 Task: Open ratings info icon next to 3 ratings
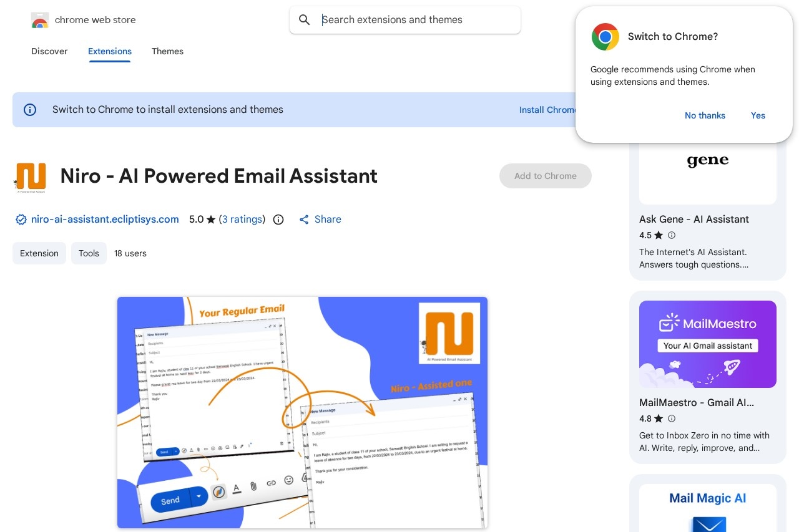(x=279, y=220)
